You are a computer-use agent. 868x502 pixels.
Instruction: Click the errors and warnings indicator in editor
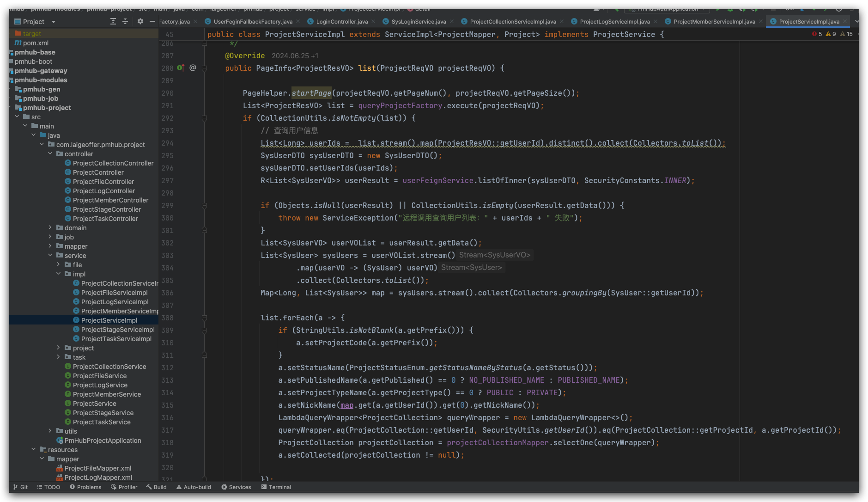coord(832,34)
